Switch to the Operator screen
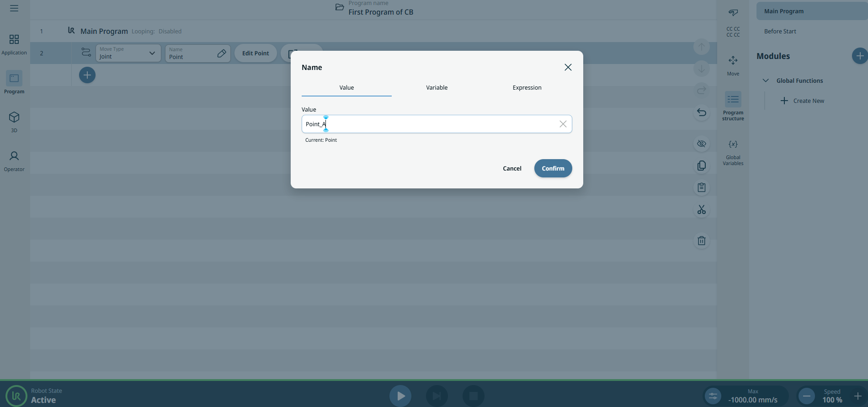 (x=14, y=161)
